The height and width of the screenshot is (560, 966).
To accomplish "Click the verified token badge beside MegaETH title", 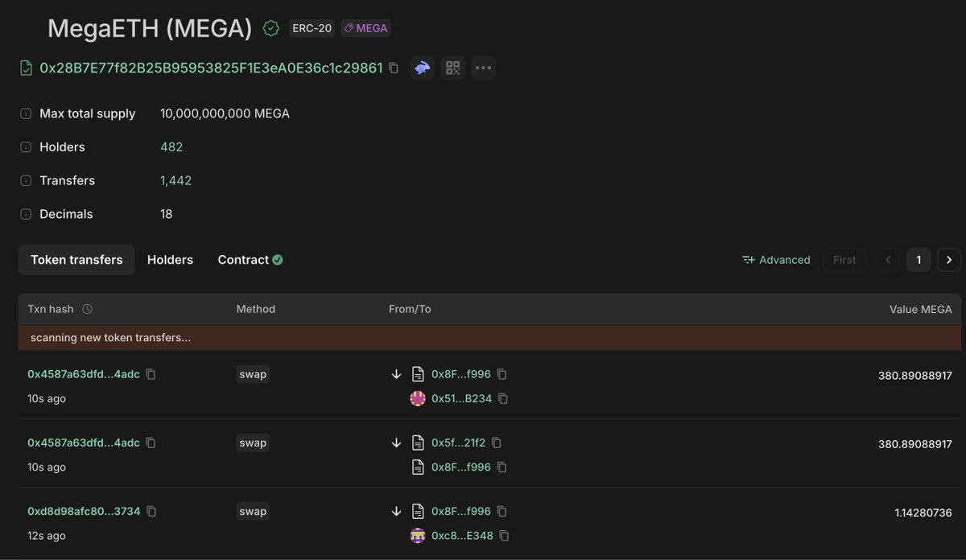I will coord(271,28).
